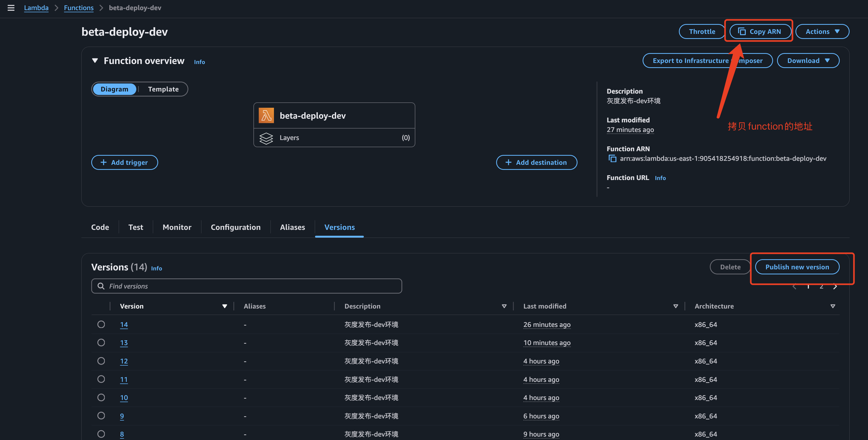The image size is (868, 440).
Task: Click the search icon in Find versions
Action: tap(101, 286)
